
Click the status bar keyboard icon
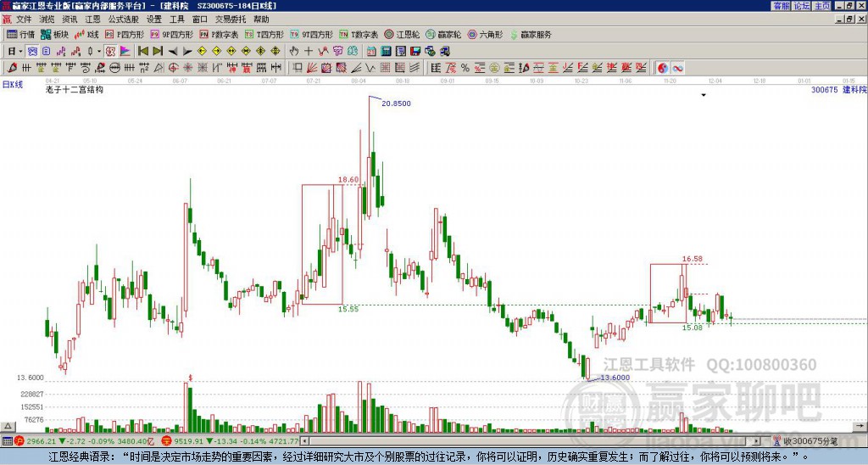pyautogui.click(x=6, y=441)
